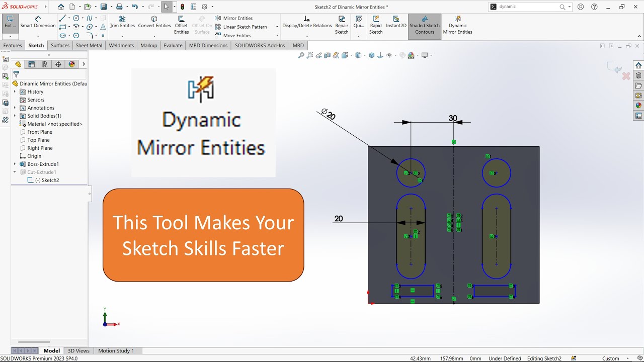Click the feature tree filter field
Image resolution: width=644 pixels, height=362 pixels.
(x=49, y=74)
